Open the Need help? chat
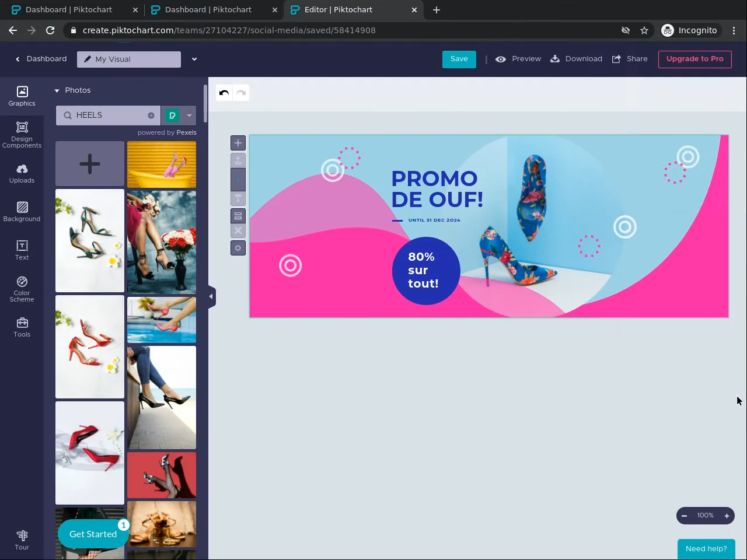Viewport: 747px width, 560px height. pos(706,549)
